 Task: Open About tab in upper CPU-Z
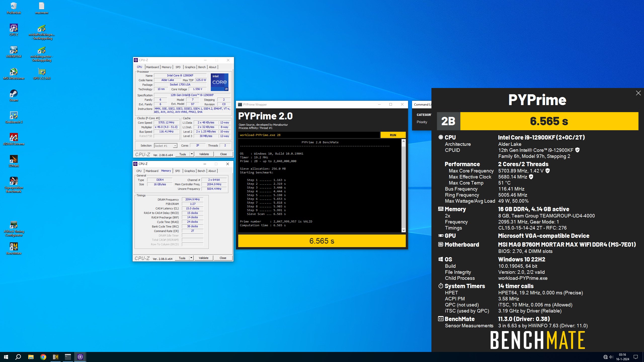[213, 67]
